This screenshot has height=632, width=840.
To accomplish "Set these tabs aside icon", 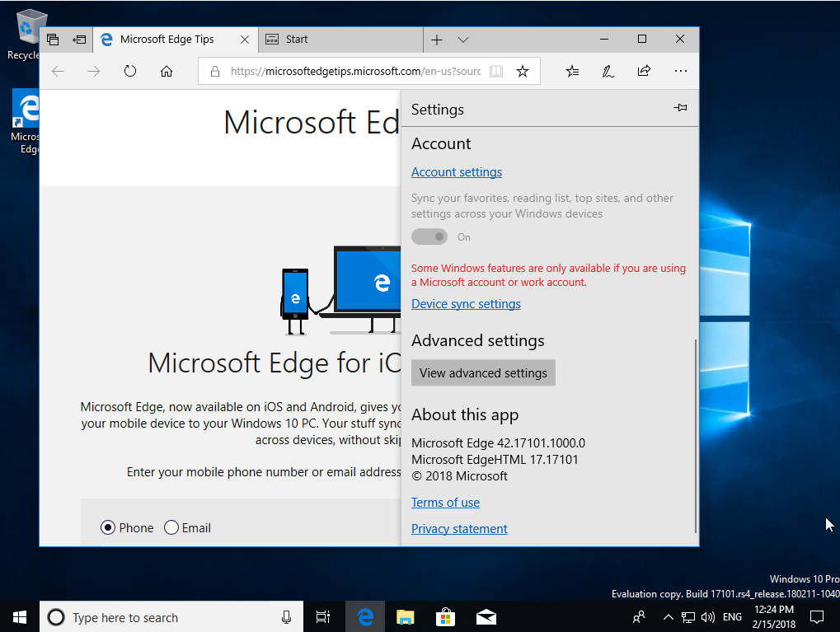I will point(79,40).
